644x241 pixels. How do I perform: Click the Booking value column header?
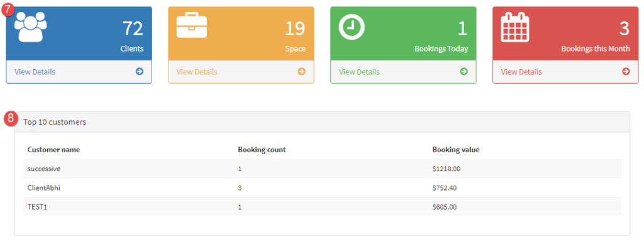456,150
